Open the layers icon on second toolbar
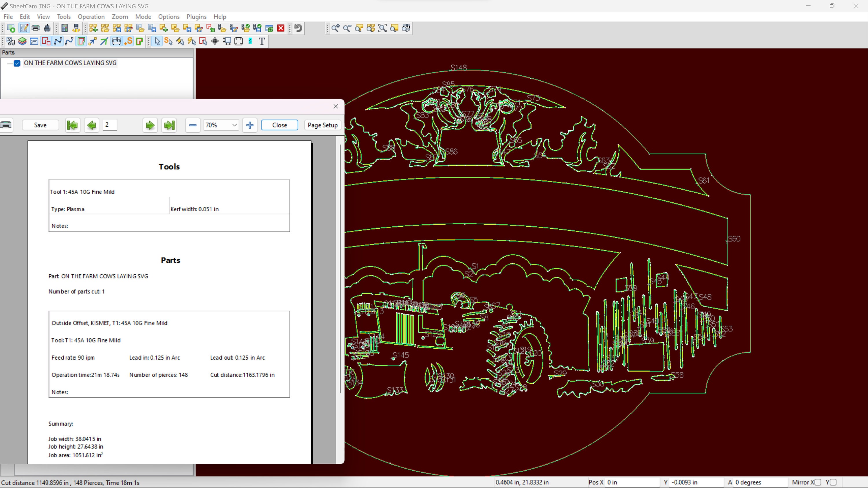This screenshot has height=488, width=868. (x=22, y=41)
